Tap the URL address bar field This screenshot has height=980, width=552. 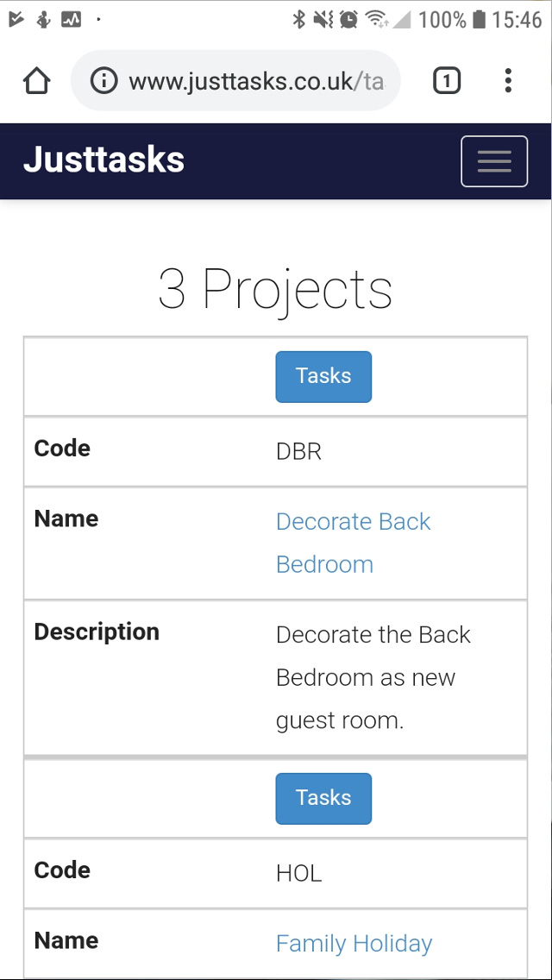pos(254,81)
